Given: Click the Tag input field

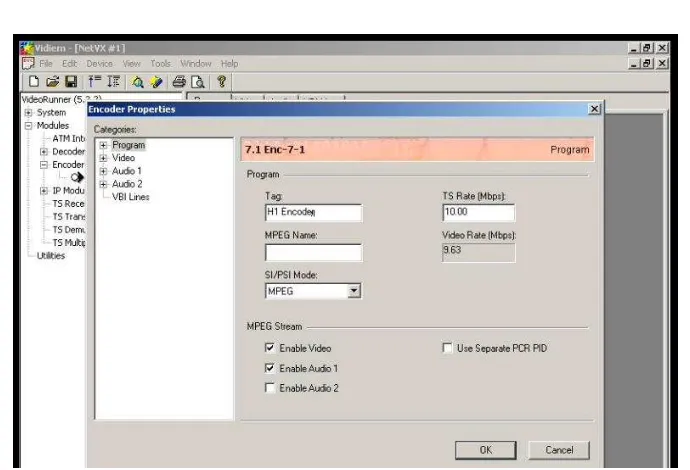Looking at the screenshot, I should click(x=313, y=212).
